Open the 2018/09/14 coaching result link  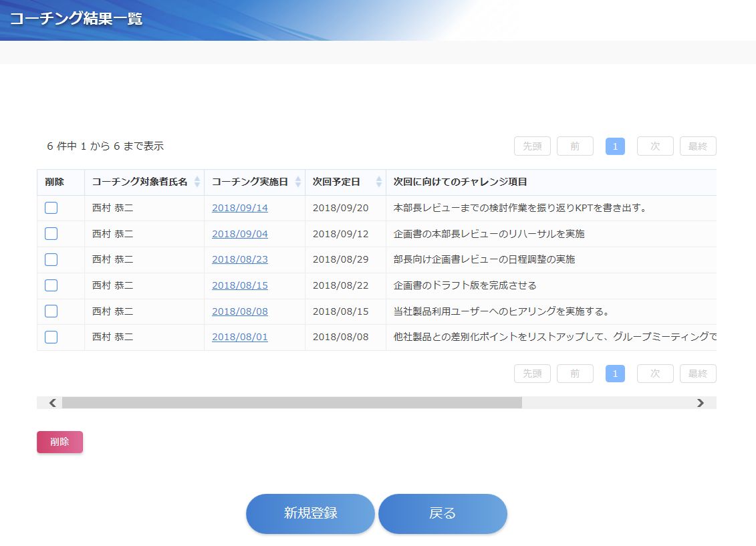(239, 208)
